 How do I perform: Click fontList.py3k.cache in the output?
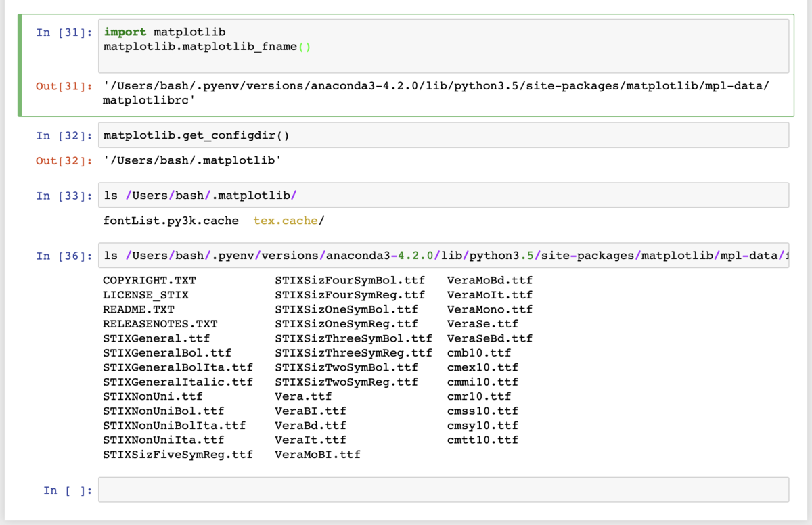171,221
